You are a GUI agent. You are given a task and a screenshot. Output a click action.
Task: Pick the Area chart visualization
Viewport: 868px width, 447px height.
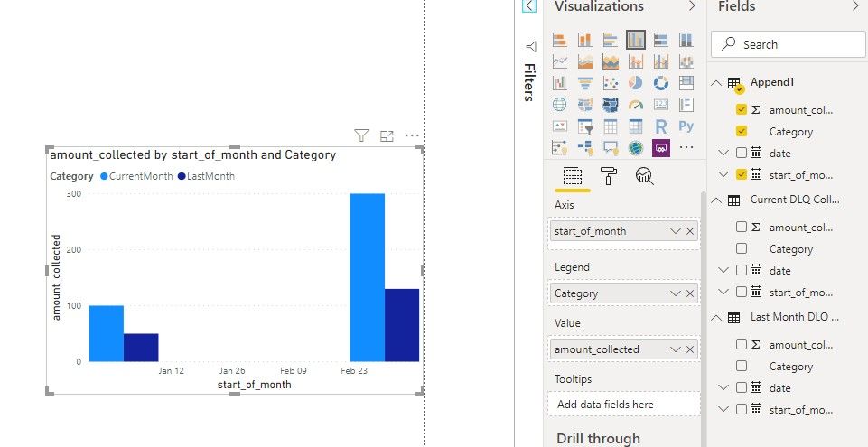click(x=585, y=61)
